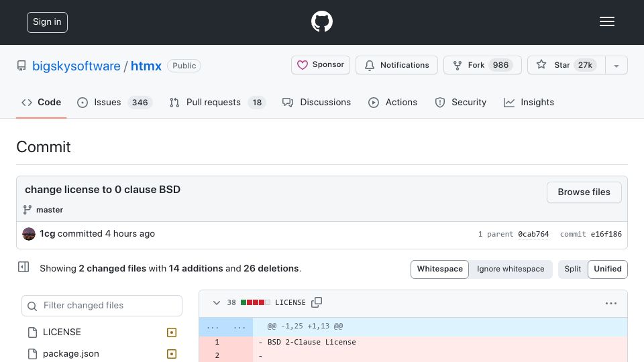Click the modified icon beside package.json
The height and width of the screenshot is (362, 644).
pyautogui.click(x=172, y=354)
